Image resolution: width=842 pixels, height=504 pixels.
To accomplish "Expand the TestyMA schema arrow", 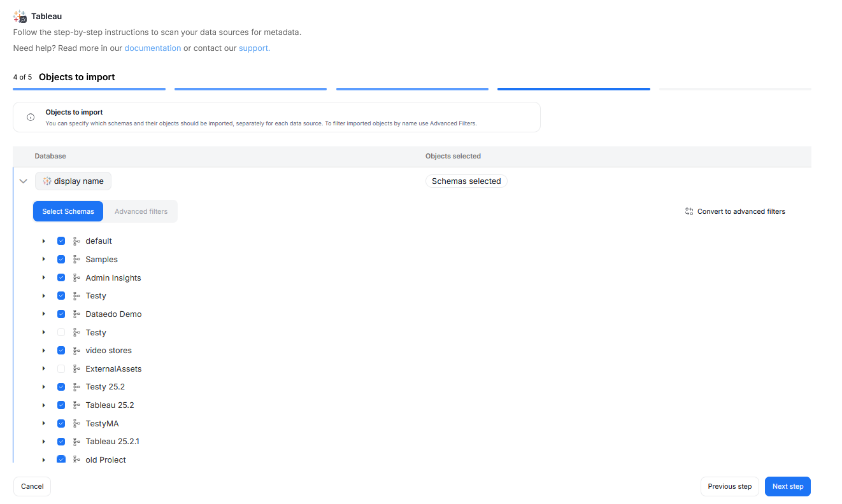I will (x=44, y=424).
